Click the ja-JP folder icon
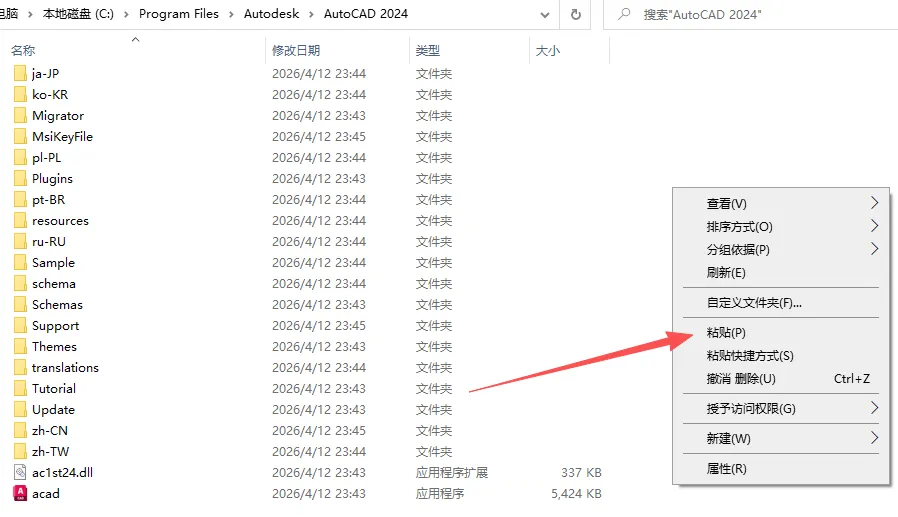Screen dimensions: 898x517 click(20, 73)
